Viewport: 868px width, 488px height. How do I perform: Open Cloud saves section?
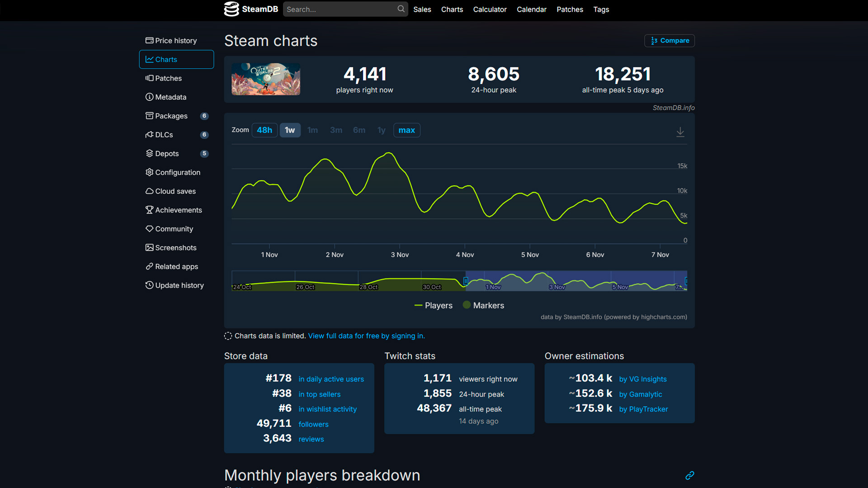(x=175, y=191)
